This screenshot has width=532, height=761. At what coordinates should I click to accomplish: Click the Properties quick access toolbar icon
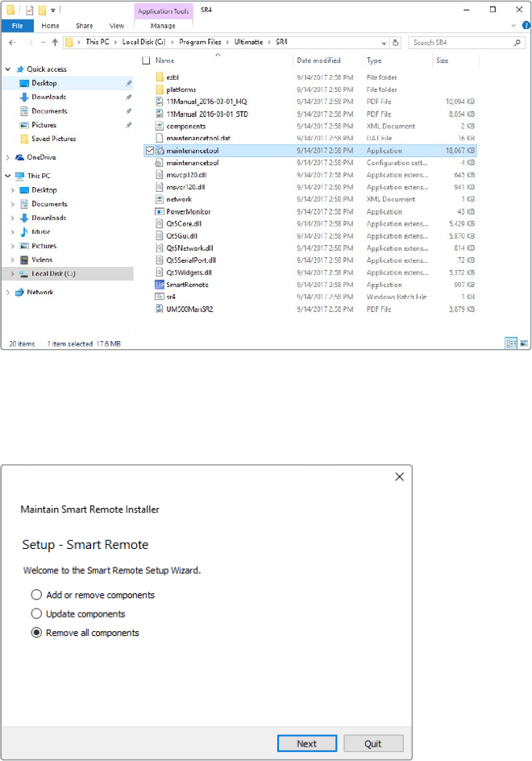pyautogui.click(x=29, y=10)
